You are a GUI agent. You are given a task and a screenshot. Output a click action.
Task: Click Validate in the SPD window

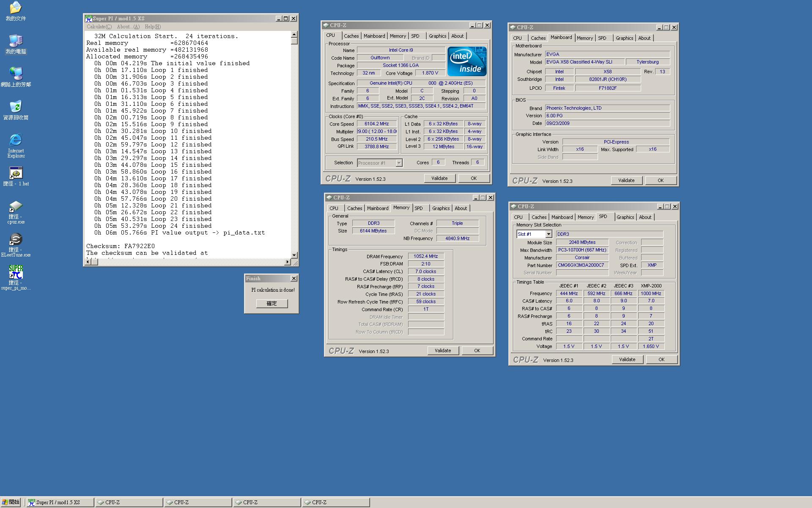pos(627,359)
